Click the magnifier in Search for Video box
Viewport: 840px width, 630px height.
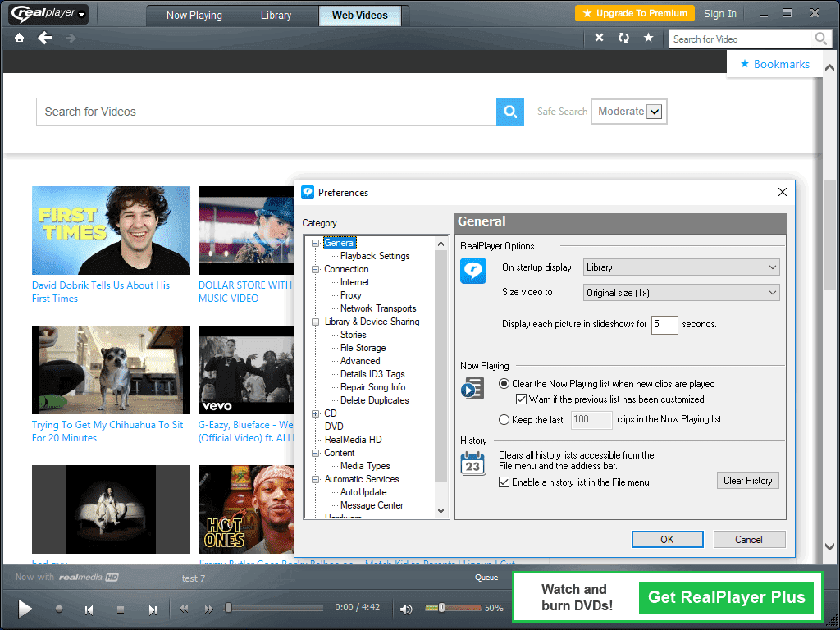(x=820, y=39)
